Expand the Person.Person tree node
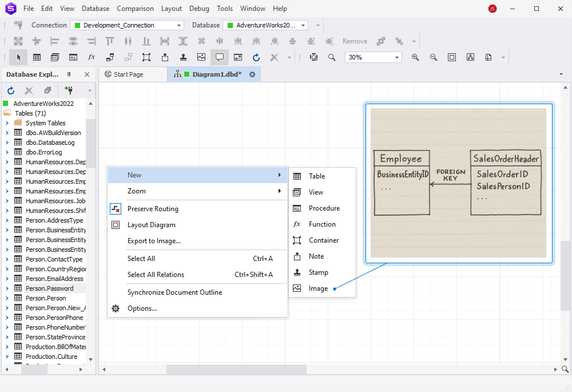Screen dimensions: 572x392 (x=7, y=298)
